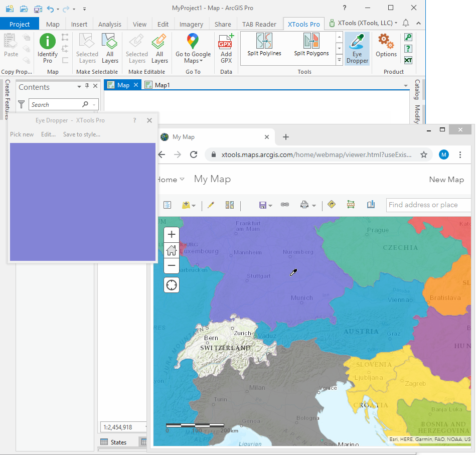476x455 pixels.
Task: Click the Add GPX icon
Action: click(x=226, y=49)
